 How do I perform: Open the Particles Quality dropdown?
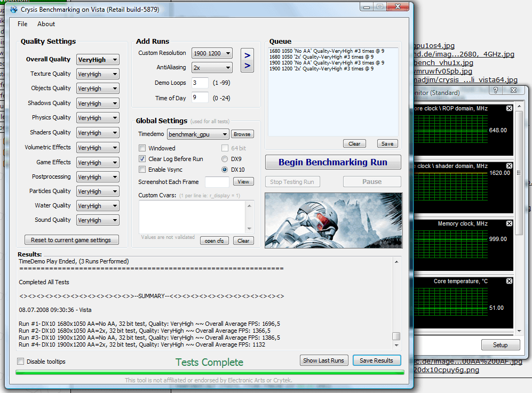click(98, 191)
